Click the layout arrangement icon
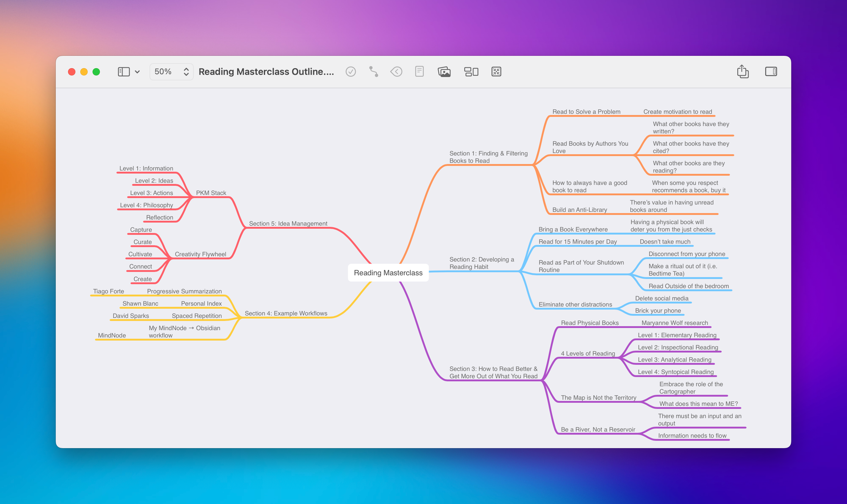 471,72
